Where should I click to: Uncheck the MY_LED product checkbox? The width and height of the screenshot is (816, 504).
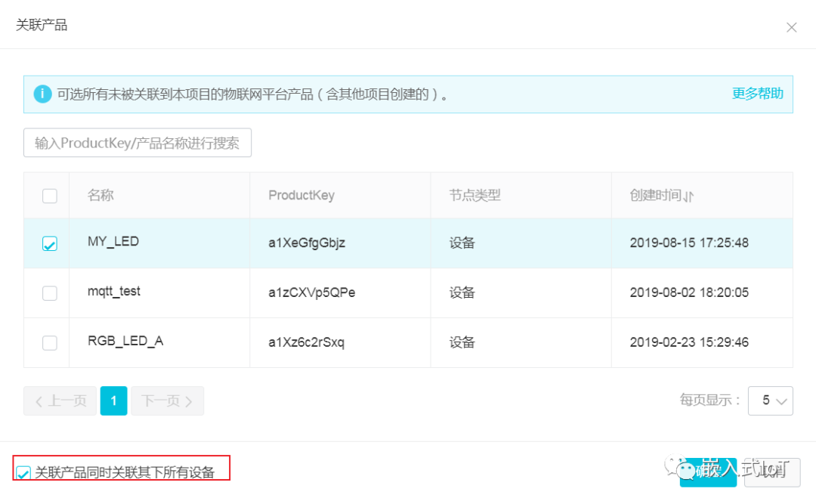pos(50,243)
